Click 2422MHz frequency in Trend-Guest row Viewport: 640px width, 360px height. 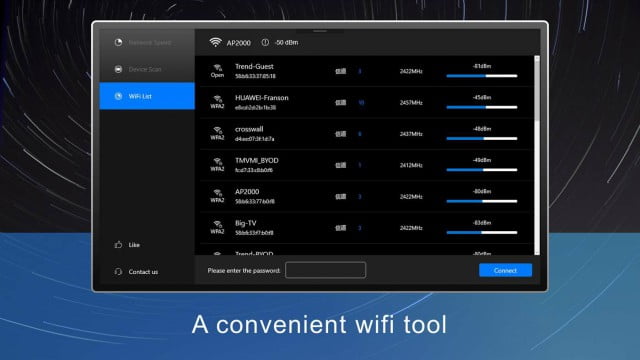(411, 71)
